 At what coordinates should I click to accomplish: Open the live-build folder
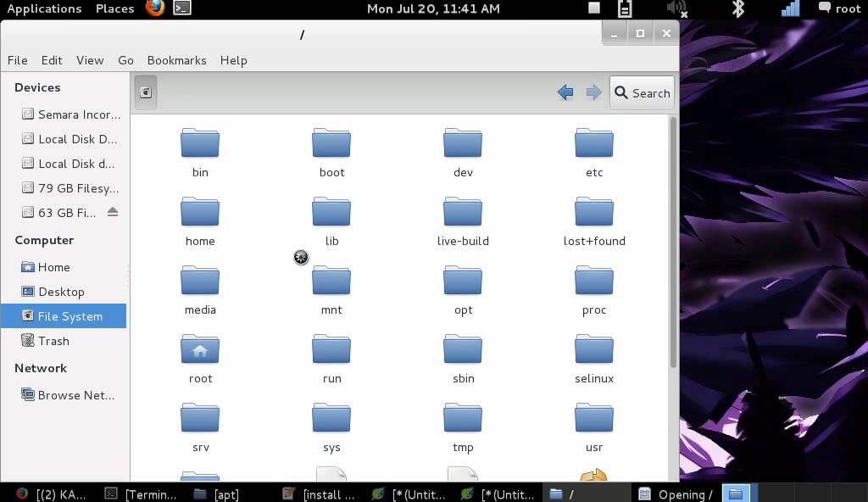463,212
